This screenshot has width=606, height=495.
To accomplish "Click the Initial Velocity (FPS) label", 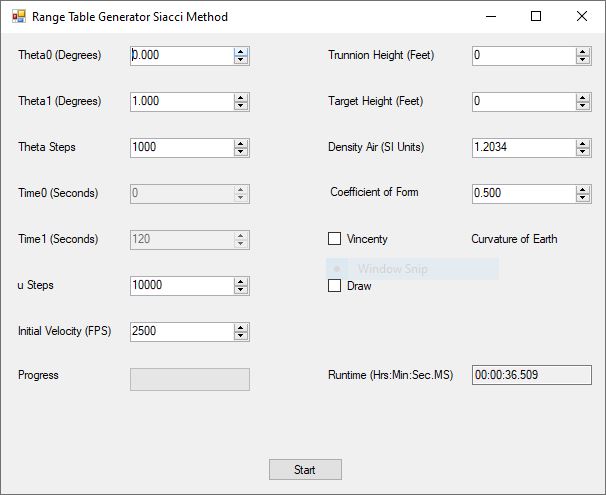I will [x=65, y=331].
